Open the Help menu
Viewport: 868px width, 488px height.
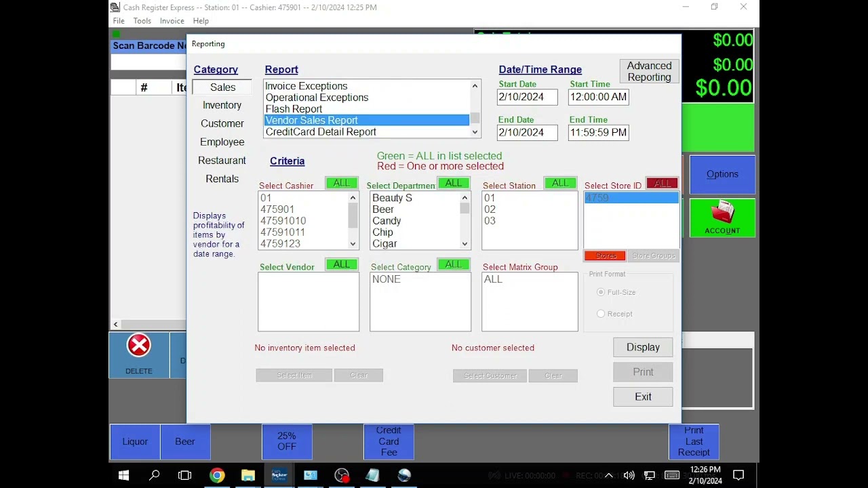tap(201, 21)
